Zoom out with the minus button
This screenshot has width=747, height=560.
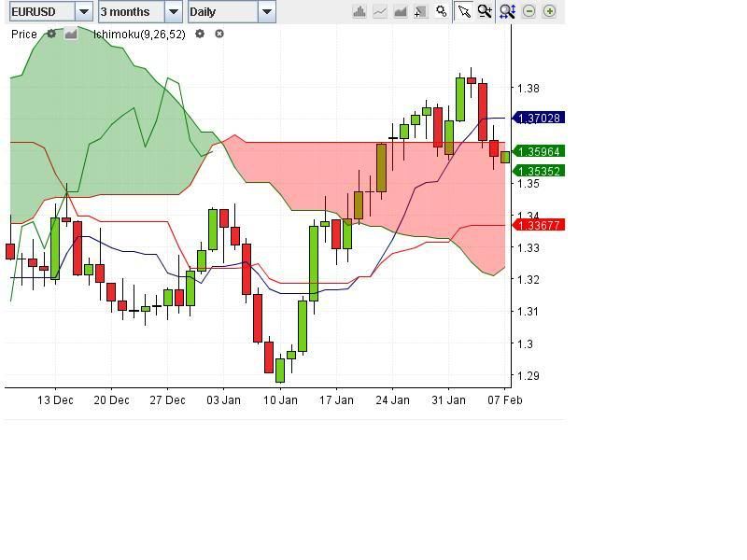tap(529, 11)
